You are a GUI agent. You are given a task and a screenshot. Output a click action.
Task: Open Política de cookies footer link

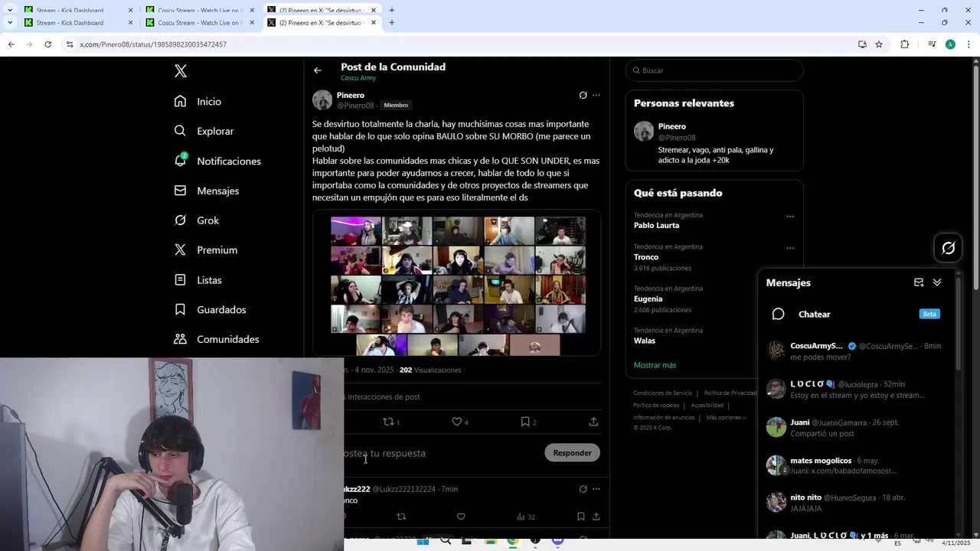[656, 405]
